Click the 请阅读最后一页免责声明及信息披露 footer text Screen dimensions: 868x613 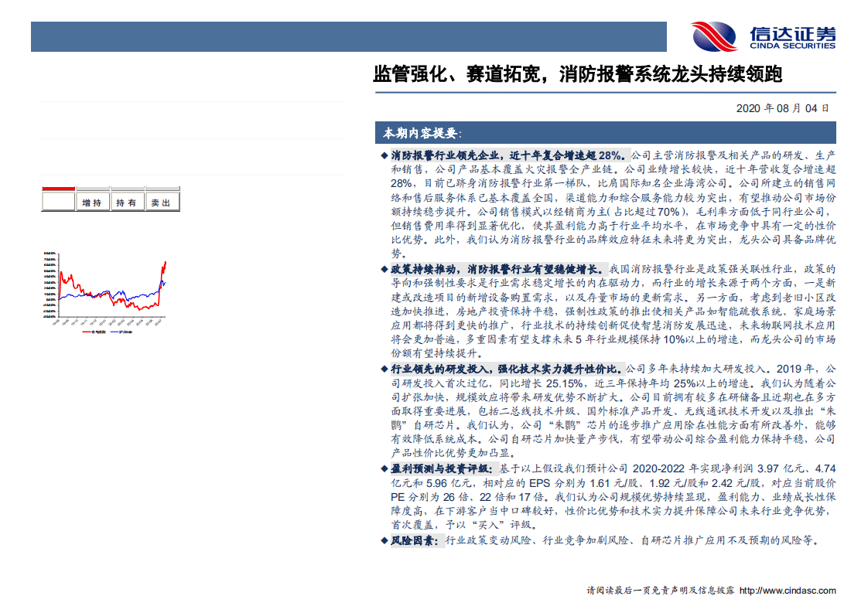(661, 591)
